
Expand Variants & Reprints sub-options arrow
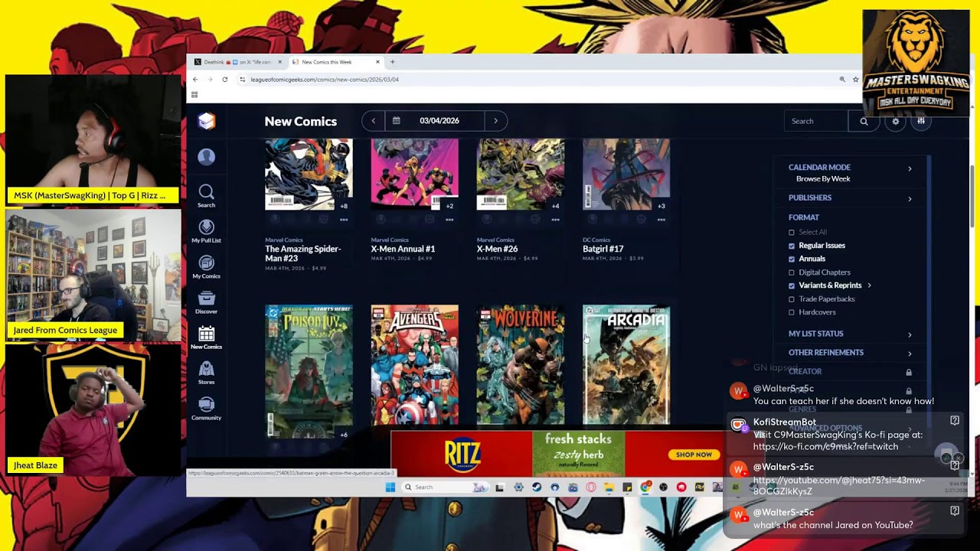pyautogui.click(x=869, y=285)
